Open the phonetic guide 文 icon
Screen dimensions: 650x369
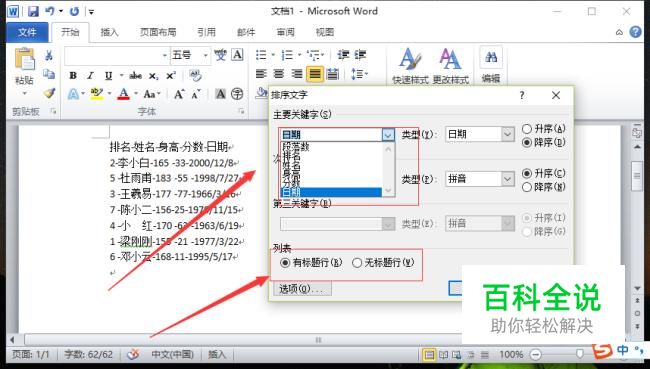tap(221, 55)
